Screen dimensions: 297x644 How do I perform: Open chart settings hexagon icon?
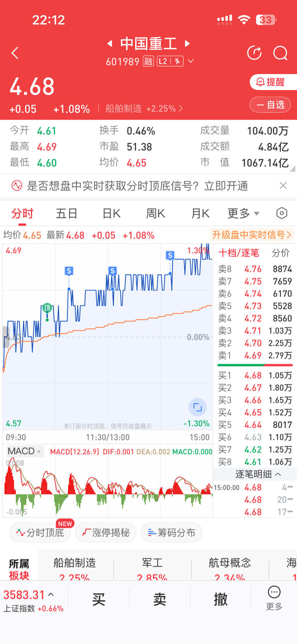[282, 213]
